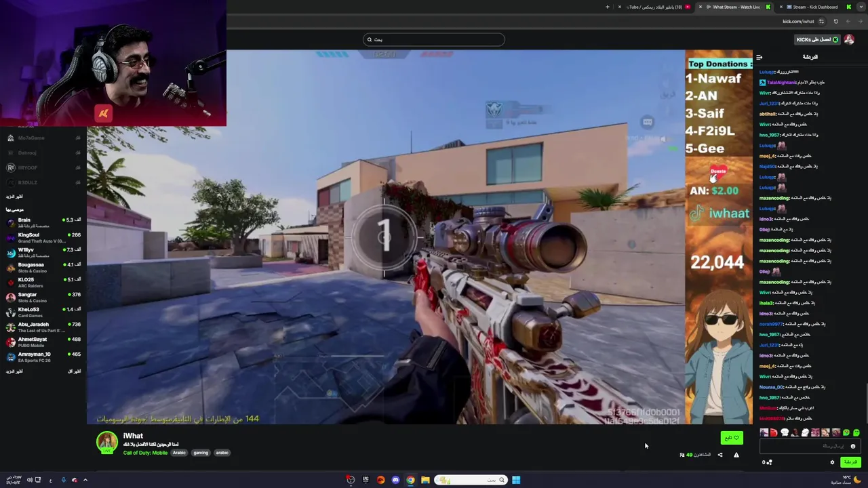Switch to the Stream - Kick Dashboard tab
This screenshot has height=488, width=868.
[x=815, y=7]
